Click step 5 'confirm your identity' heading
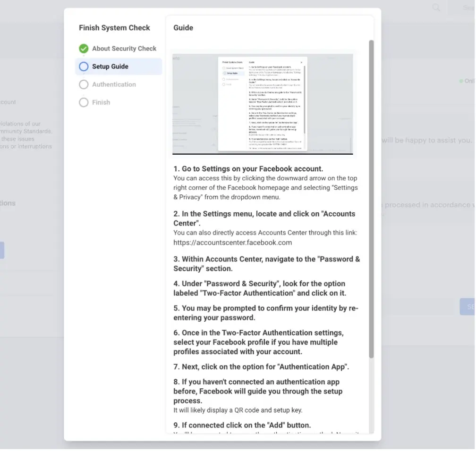 point(266,313)
